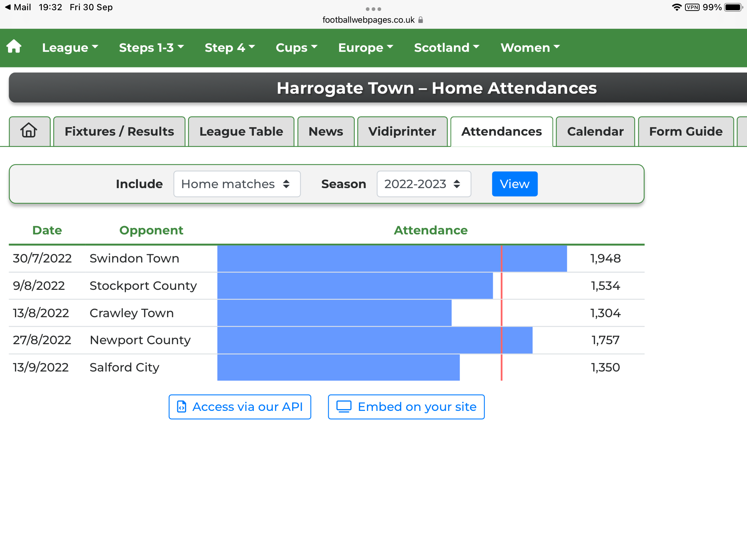Screen dimensions: 747x560
Task: Open the Include 'Home matches' select box
Action: pyautogui.click(x=237, y=184)
